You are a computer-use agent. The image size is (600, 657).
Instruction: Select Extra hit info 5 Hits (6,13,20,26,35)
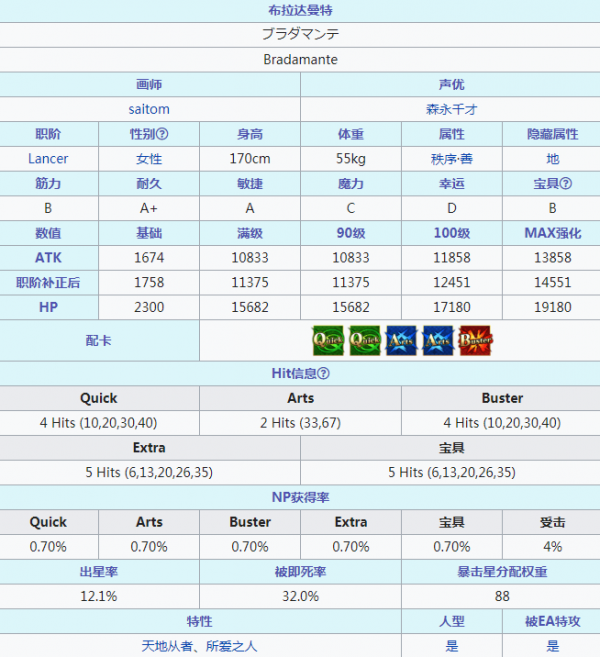149,473
